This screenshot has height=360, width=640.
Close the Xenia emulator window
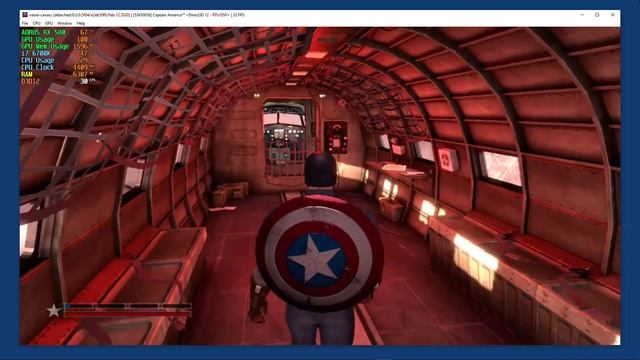point(613,15)
